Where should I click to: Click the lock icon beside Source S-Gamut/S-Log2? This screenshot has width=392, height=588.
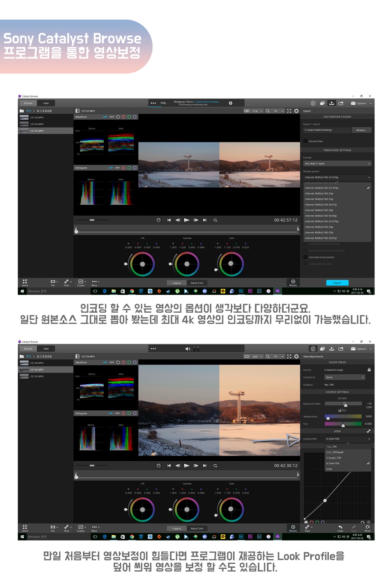(369, 370)
